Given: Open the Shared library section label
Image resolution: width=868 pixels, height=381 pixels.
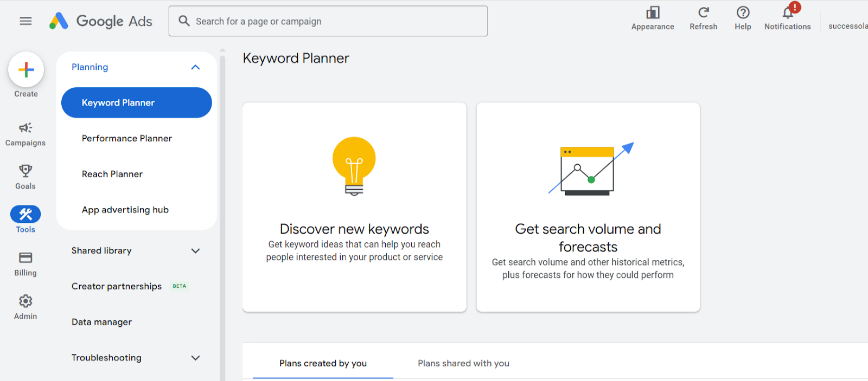Looking at the screenshot, I should coord(101,250).
